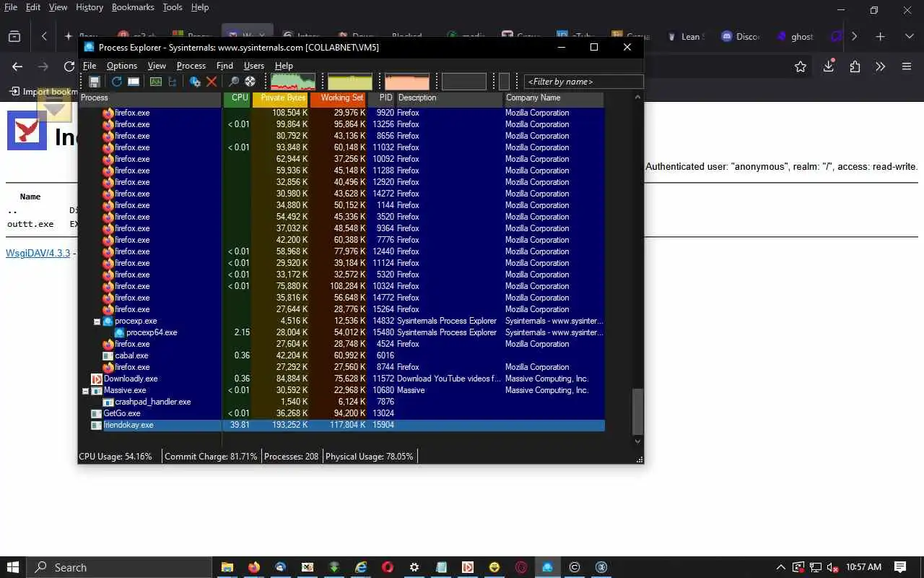Viewport: 924px width, 578px height.
Task: Click the Downloadly.exe process icon
Action: [x=97, y=379]
